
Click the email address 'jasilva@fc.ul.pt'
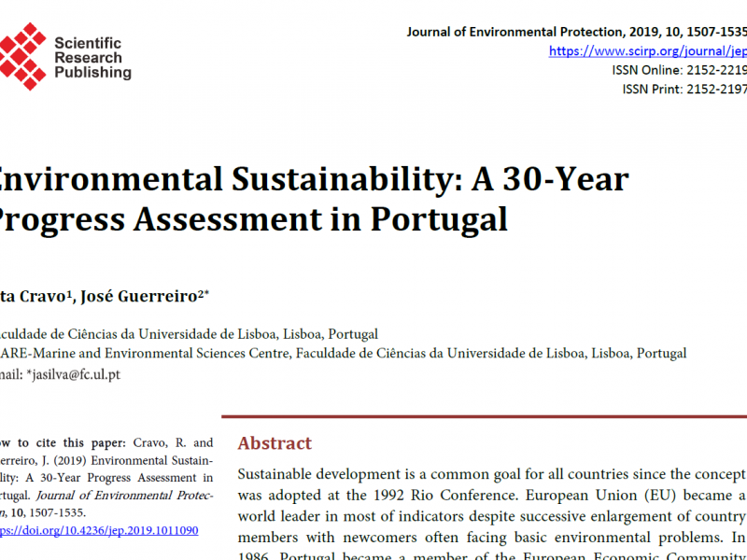[76, 375]
